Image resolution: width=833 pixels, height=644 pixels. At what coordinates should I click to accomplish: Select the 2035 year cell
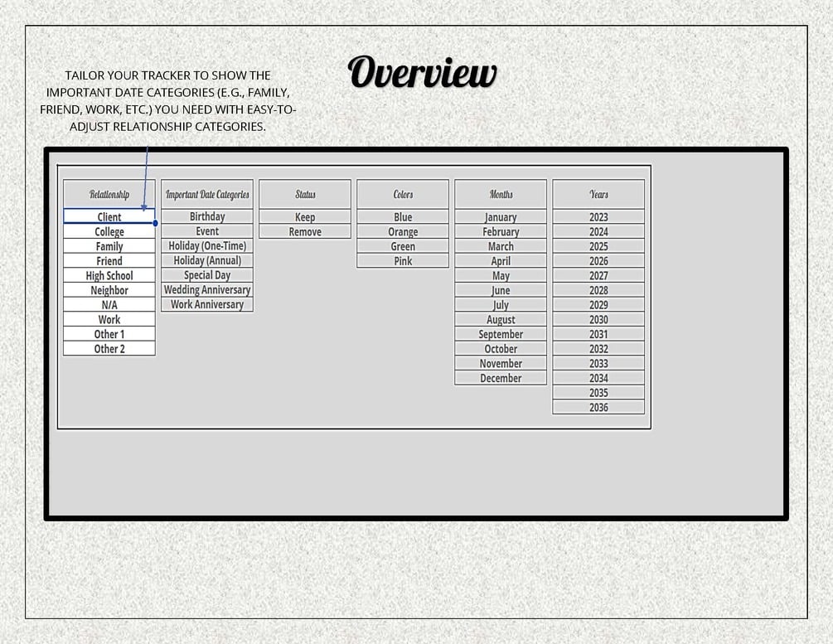pos(598,392)
